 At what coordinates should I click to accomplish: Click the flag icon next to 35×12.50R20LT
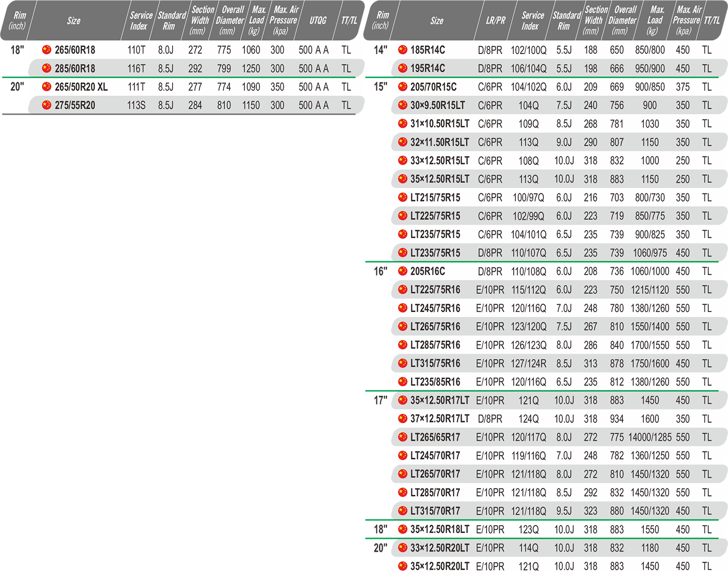click(402, 566)
